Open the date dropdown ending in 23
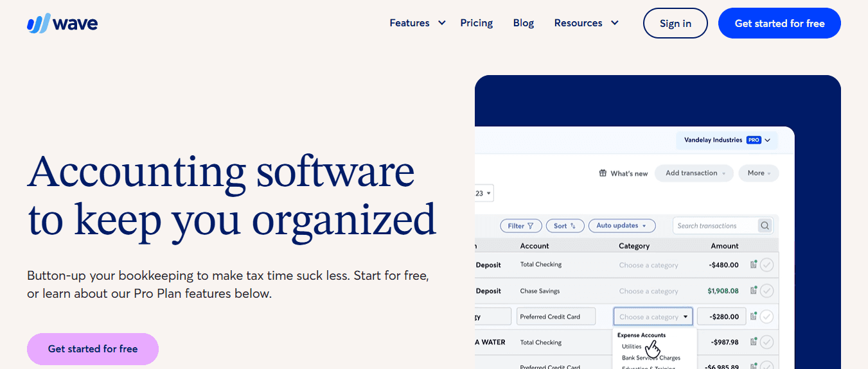Screen dimensions: 868x369 click(483, 193)
